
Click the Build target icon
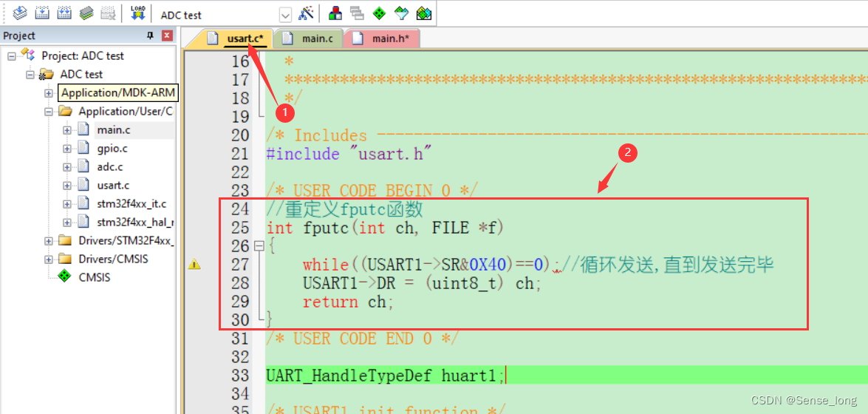tap(42, 13)
